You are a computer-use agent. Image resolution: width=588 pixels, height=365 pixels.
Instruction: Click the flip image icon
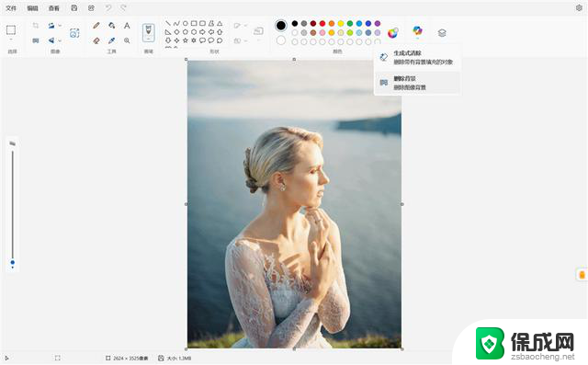click(51, 40)
